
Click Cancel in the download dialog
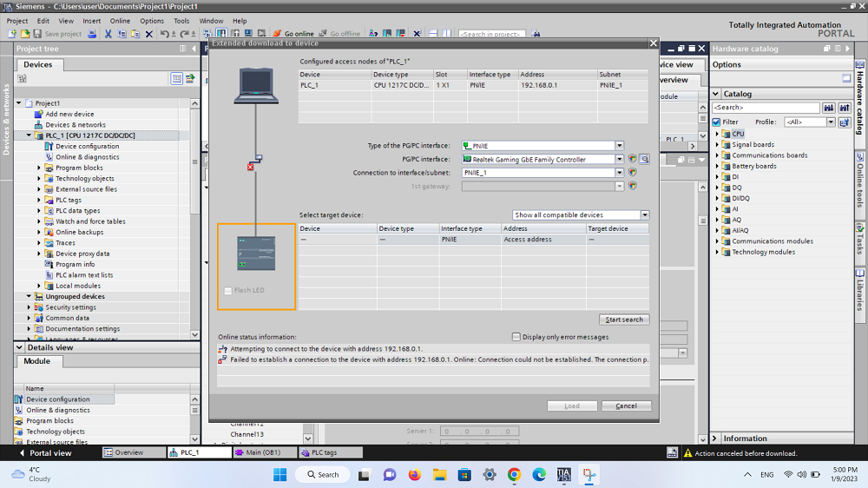tap(626, 406)
